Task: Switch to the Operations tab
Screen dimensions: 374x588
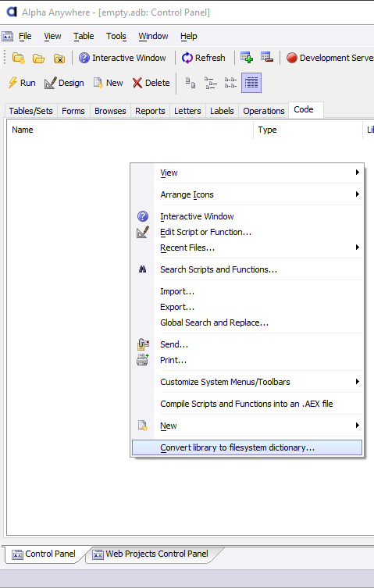Action: click(264, 111)
